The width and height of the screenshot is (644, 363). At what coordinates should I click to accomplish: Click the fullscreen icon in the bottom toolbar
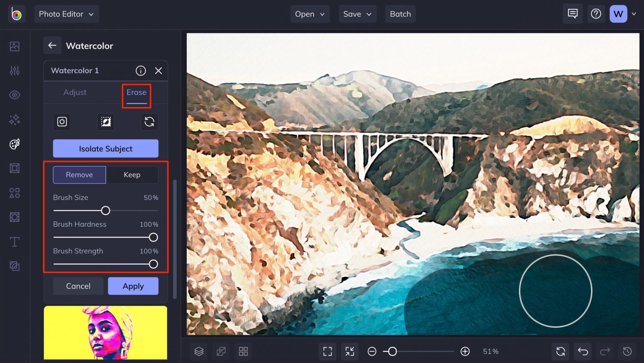327,351
